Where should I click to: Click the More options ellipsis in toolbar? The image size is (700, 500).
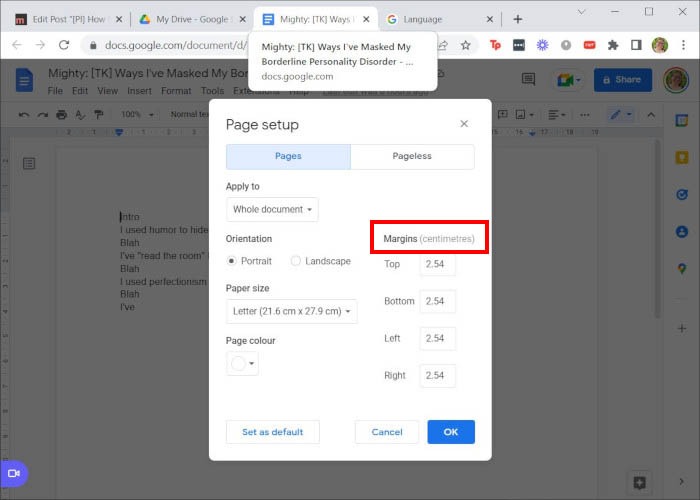click(585, 115)
